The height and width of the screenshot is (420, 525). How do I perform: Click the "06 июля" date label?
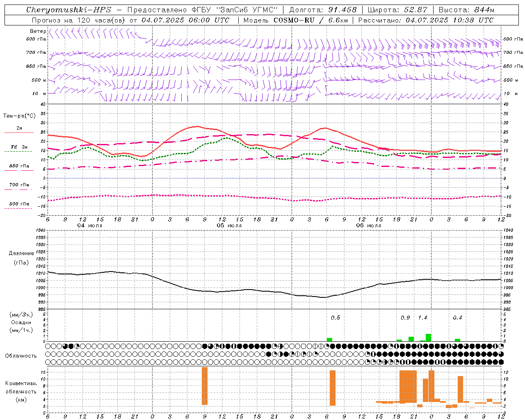(x=369, y=226)
